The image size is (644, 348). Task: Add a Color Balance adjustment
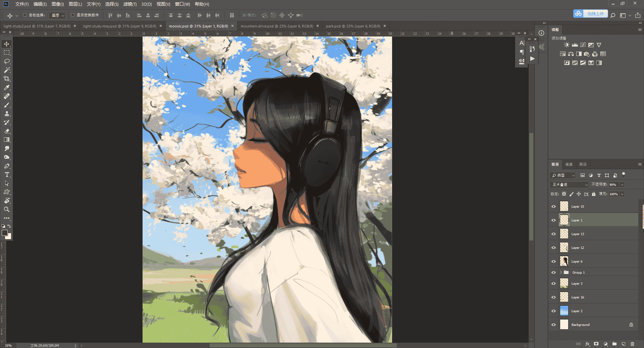pyautogui.click(x=571, y=54)
